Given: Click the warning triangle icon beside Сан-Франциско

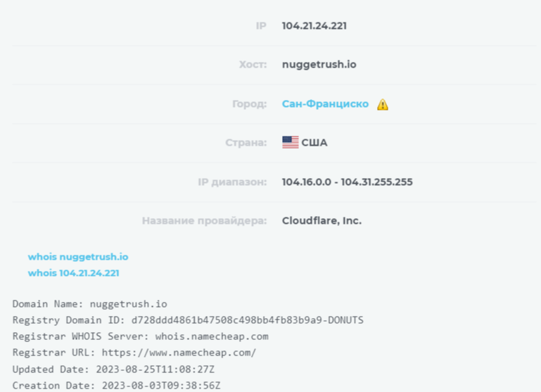Looking at the screenshot, I should pyautogui.click(x=383, y=105).
